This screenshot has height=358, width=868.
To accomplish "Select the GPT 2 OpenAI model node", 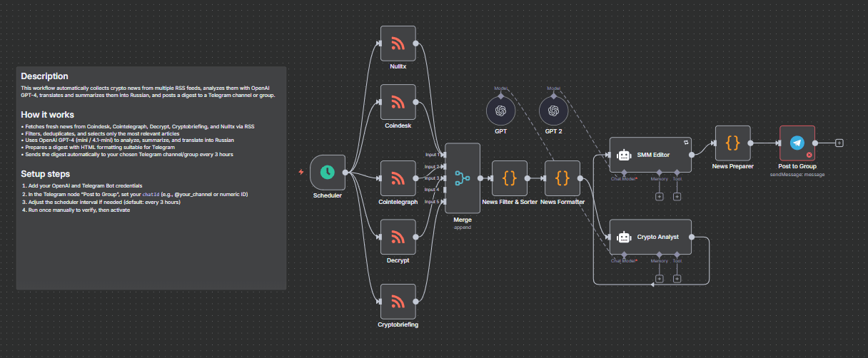I will tap(553, 111).
